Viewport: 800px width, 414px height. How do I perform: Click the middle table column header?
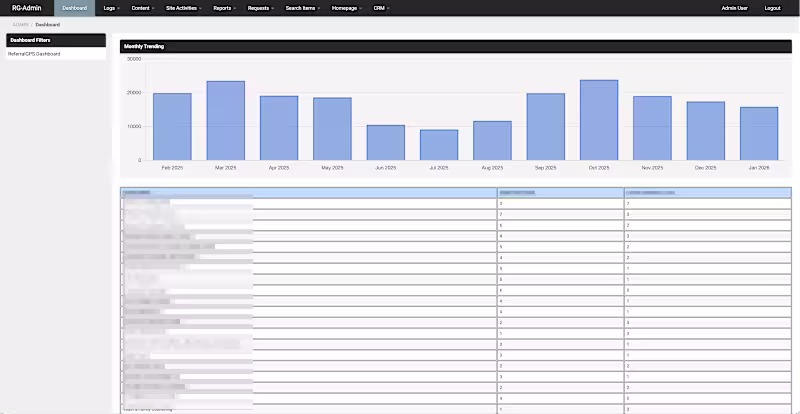pos(560,192)
